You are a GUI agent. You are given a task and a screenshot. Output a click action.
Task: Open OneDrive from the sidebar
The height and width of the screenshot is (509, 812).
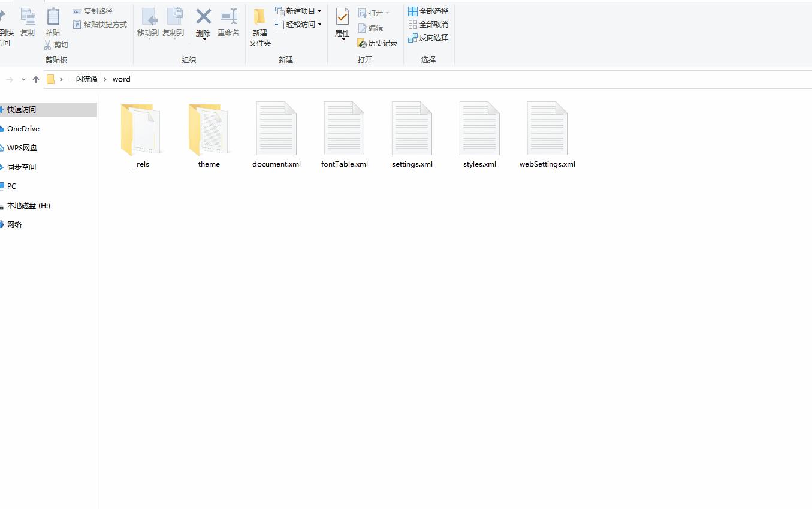coord(23,128)
